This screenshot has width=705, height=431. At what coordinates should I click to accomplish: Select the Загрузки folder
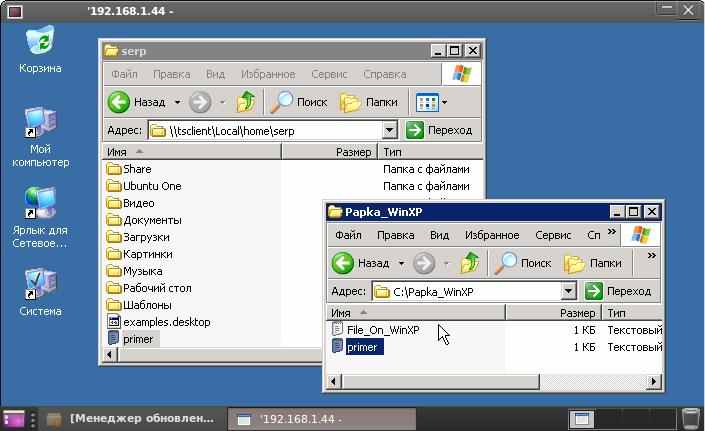pyautogui.click(x=138, y=237)
